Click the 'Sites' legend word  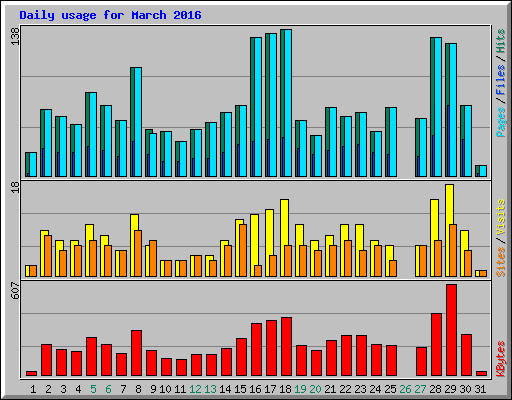pyautogui.click(x=501, y=262)
